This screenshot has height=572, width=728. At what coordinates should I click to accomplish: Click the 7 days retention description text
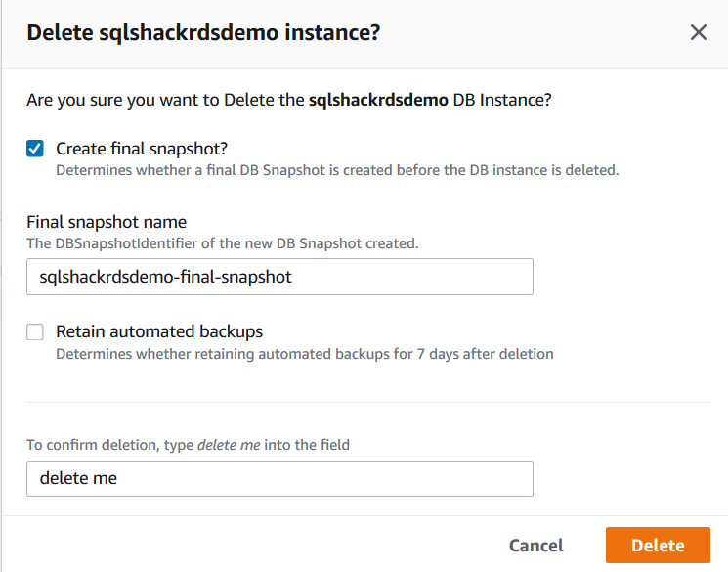coord(304,353)
